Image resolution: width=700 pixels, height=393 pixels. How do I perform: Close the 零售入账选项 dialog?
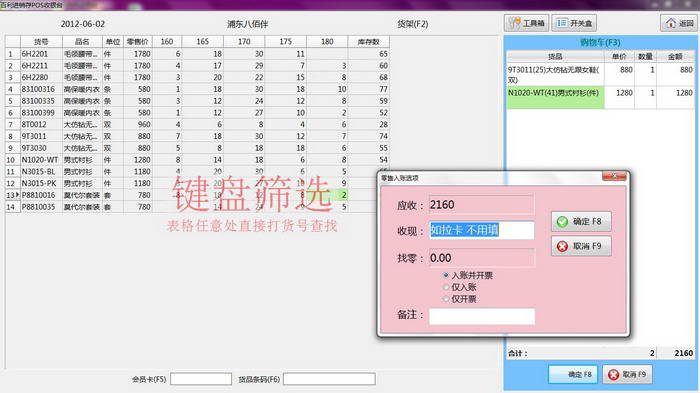coord(614,176)
